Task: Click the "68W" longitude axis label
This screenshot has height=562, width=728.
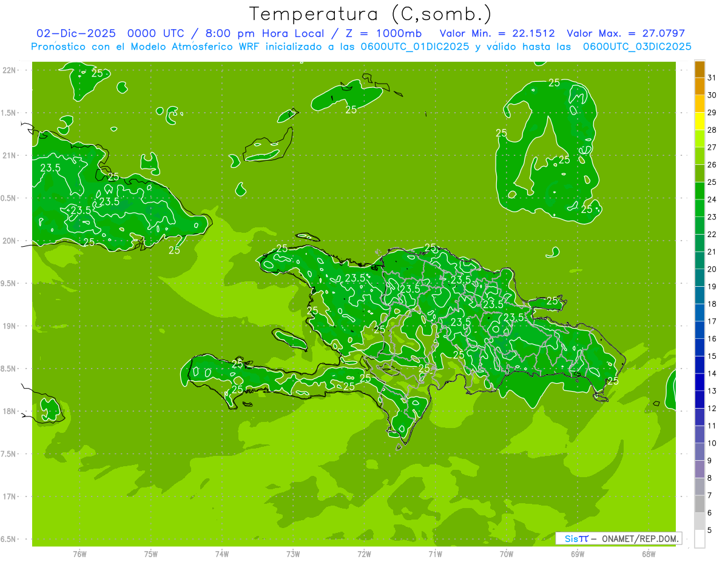Action: coord(649,554)
